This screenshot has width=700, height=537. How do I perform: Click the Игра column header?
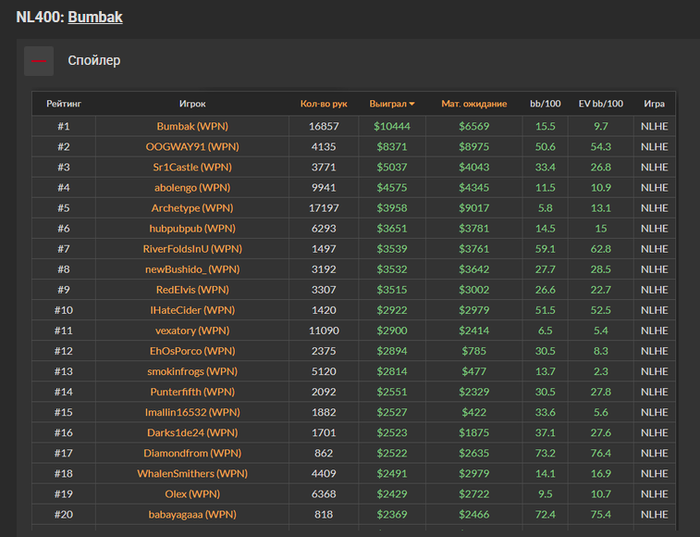654,104
